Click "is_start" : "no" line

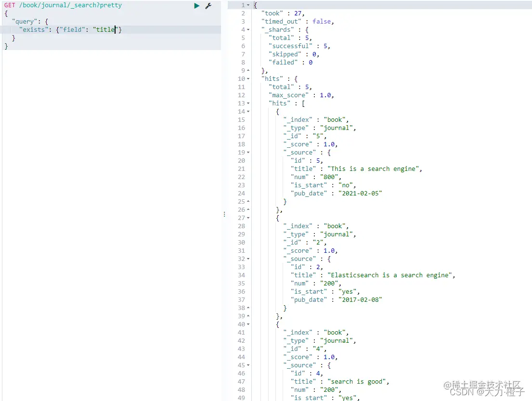tap(324, 185)
